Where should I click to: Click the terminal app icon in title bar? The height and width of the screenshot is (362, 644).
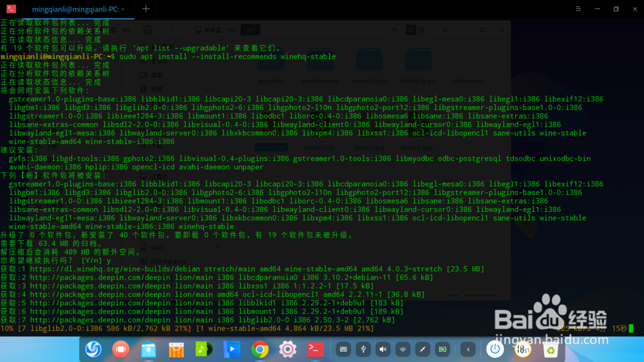[11, 8]
